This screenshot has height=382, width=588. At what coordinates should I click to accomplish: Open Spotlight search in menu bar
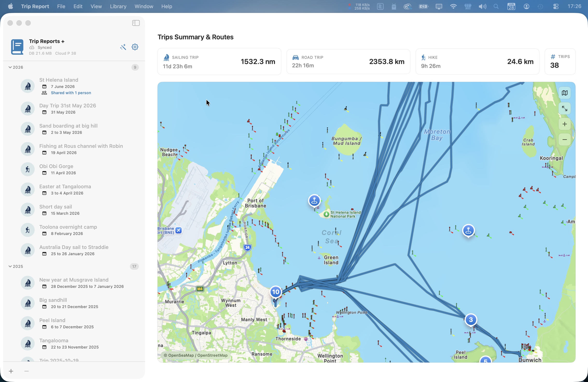tap(496, 6)
